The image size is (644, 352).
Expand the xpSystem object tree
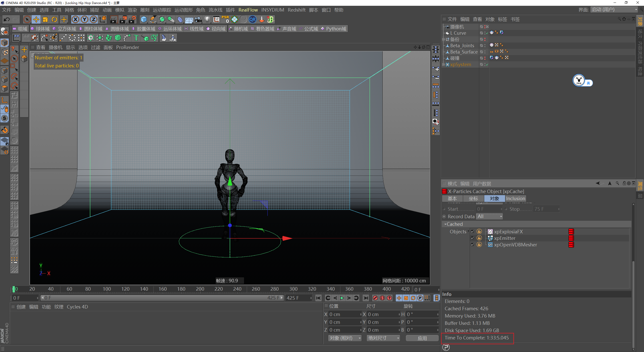[x=443, y=65]
